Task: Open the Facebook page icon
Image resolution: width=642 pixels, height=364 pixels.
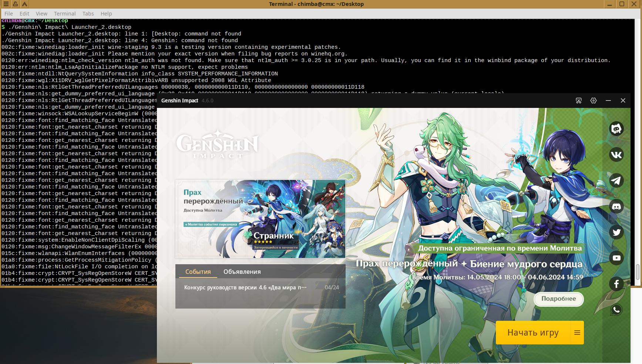Action: pyautogui.click(x=616, y=284)
